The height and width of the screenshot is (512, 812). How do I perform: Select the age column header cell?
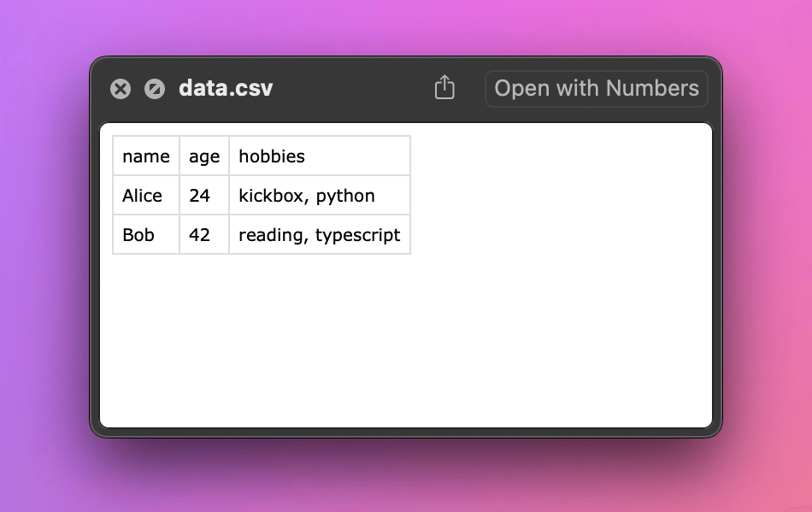coord(203,156)
